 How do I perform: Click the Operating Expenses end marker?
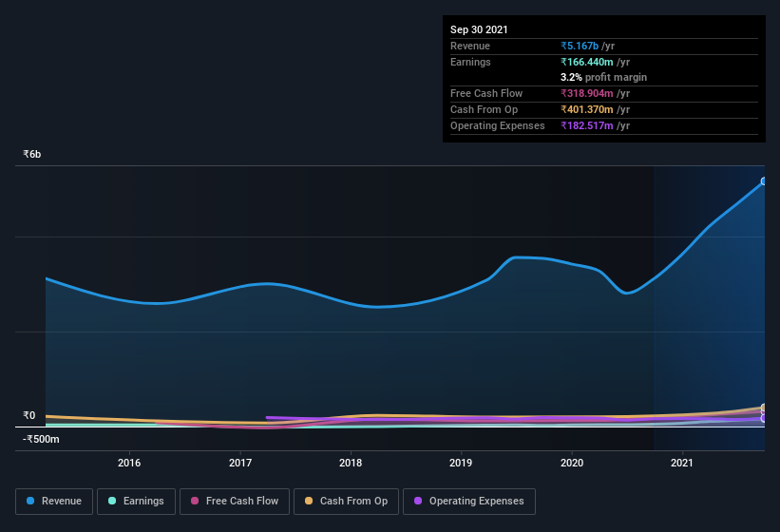click(764, 419)
